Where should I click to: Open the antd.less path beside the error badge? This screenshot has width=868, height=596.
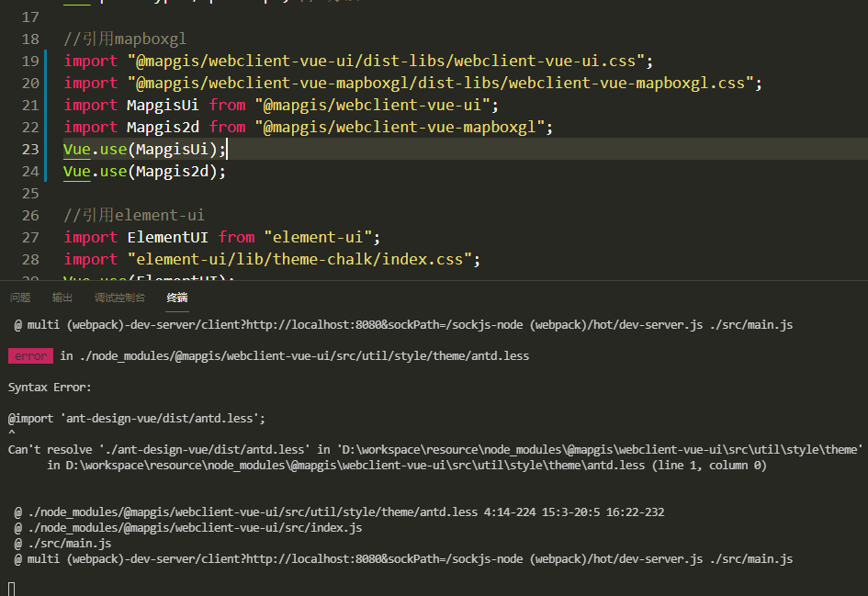304,355
